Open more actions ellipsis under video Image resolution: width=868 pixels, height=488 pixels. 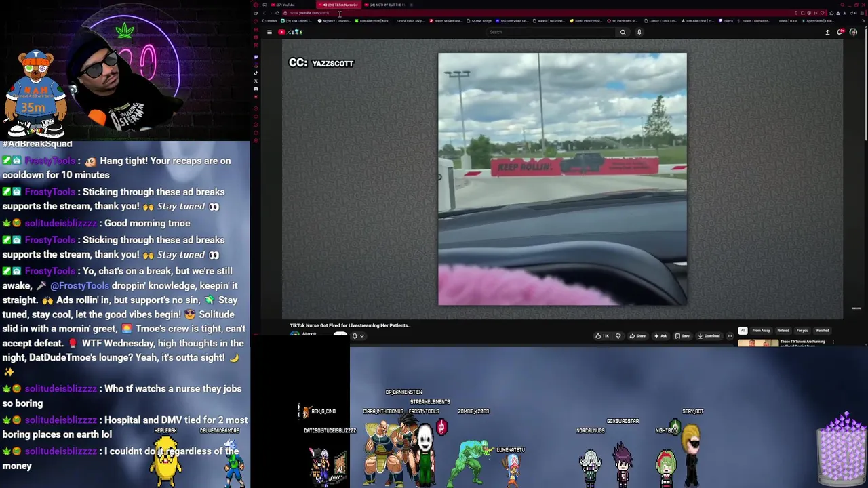730,336
